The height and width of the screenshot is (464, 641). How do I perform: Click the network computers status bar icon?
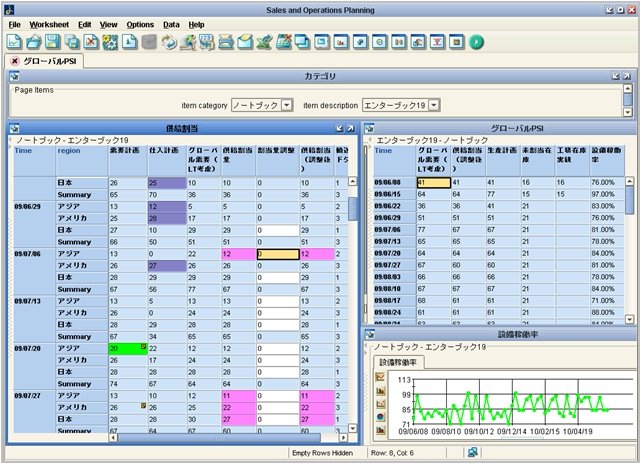coord(473,453)
